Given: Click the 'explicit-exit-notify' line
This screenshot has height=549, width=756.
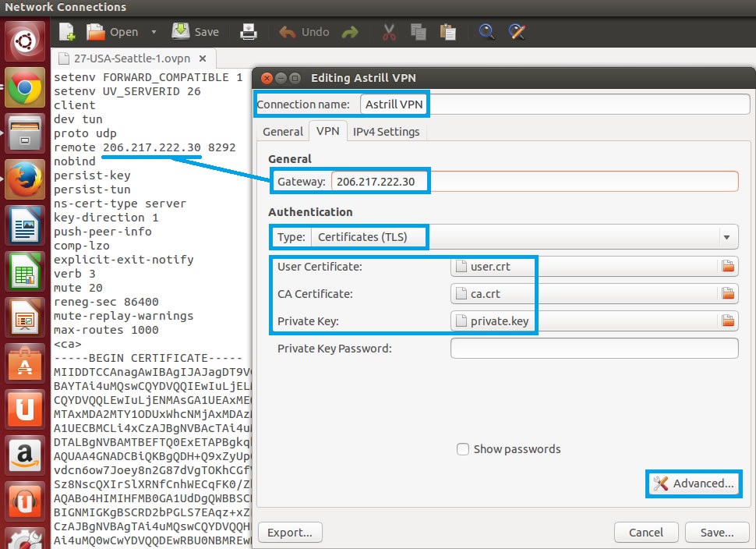Looking at the screenshot, I should [x=124, y=260].
